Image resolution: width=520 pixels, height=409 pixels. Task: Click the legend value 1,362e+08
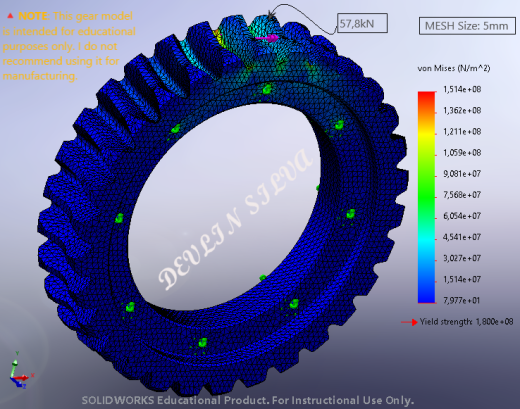click(x=462, y=110)
